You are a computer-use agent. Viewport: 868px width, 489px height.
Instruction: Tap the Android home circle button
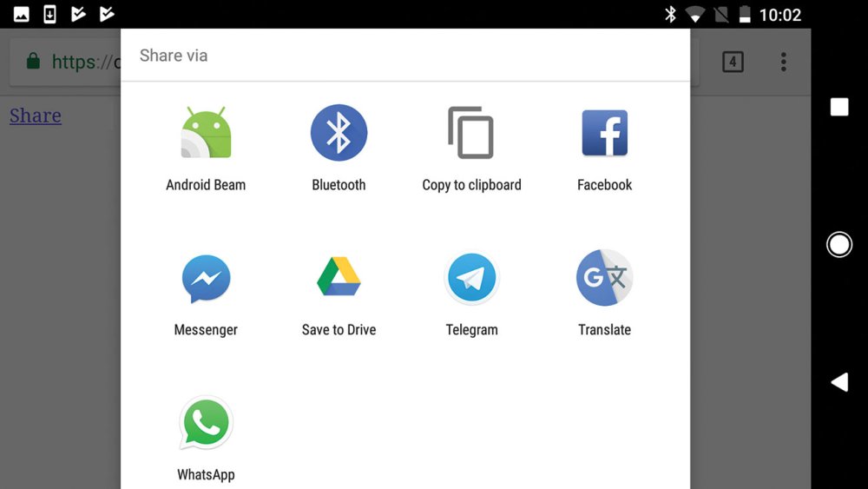point(839,244)
